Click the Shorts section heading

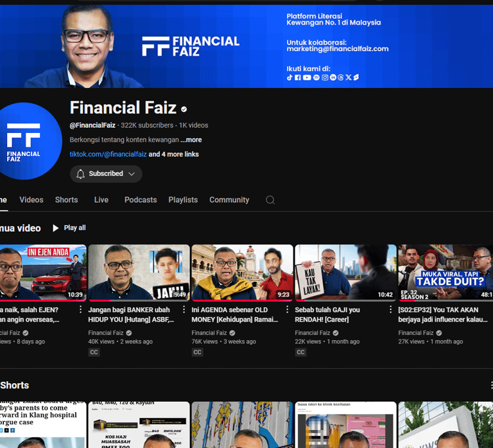pyautogui.click(x=15, y=386)
